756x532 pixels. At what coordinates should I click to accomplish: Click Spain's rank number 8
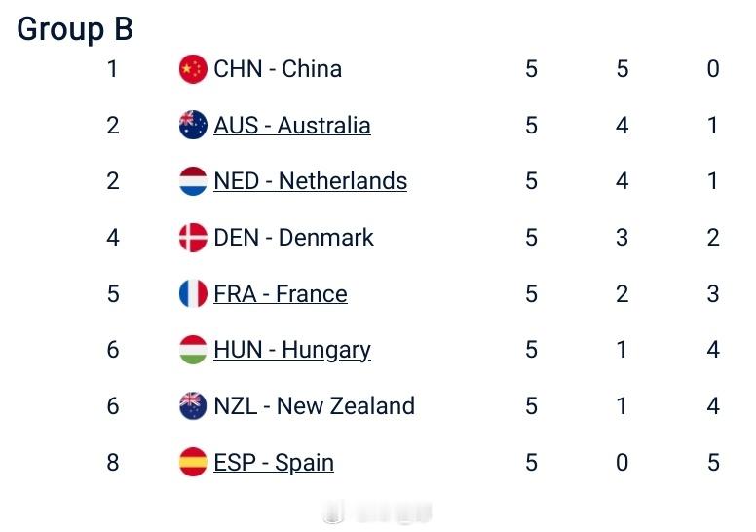113,462
